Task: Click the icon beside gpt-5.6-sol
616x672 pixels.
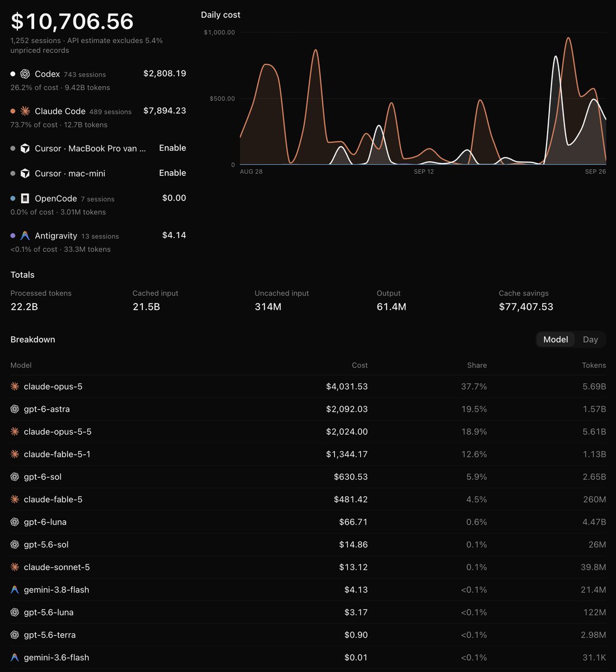Action: coord(15,544)
